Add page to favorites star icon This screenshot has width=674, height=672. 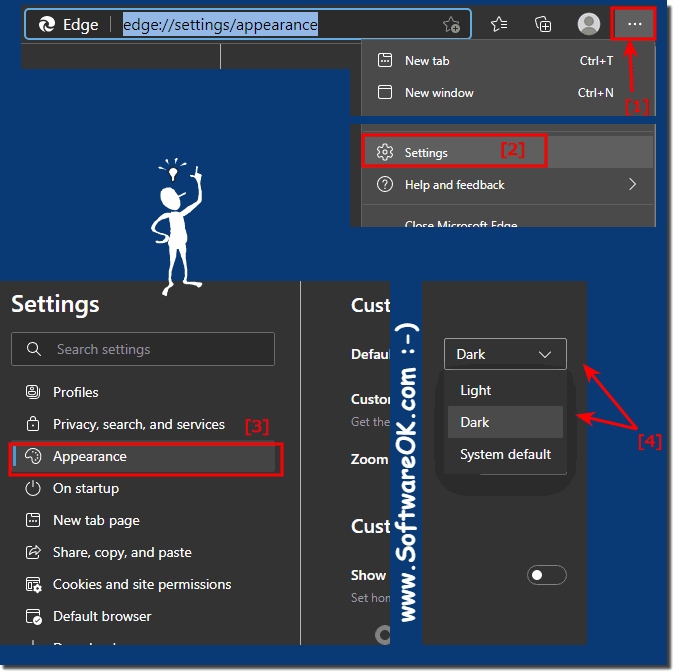(x=451, y=25)
